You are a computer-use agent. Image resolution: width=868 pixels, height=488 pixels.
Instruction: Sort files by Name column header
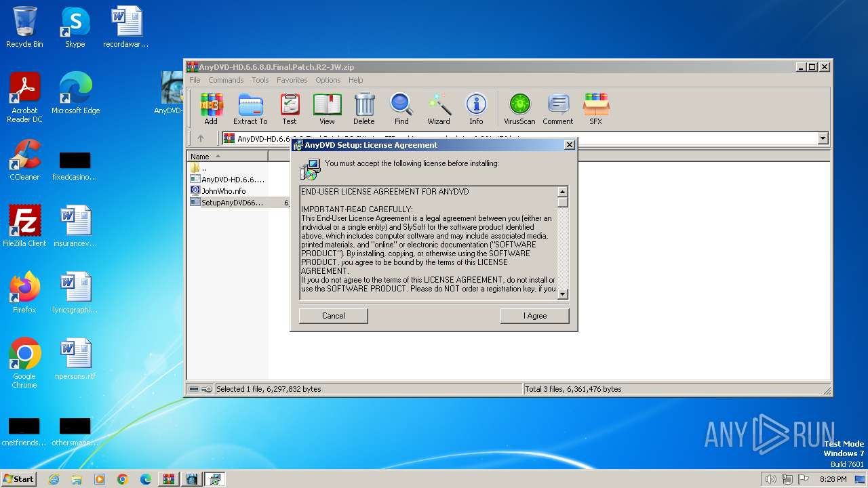pos(228,157)
